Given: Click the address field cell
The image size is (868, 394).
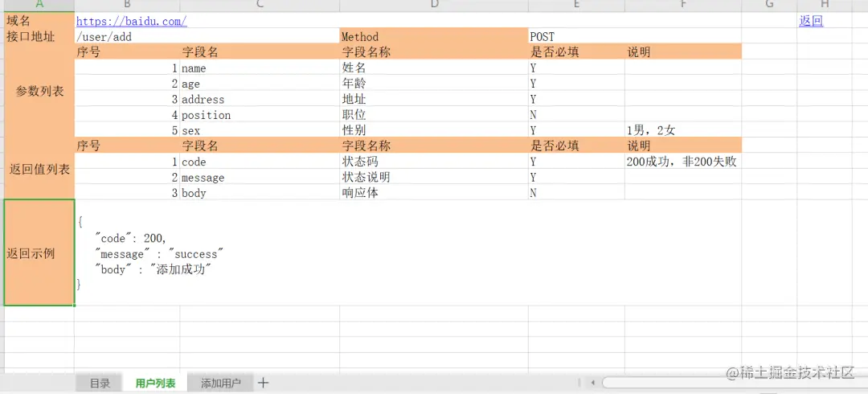Looking at the screenshot, I should (260, 99).
